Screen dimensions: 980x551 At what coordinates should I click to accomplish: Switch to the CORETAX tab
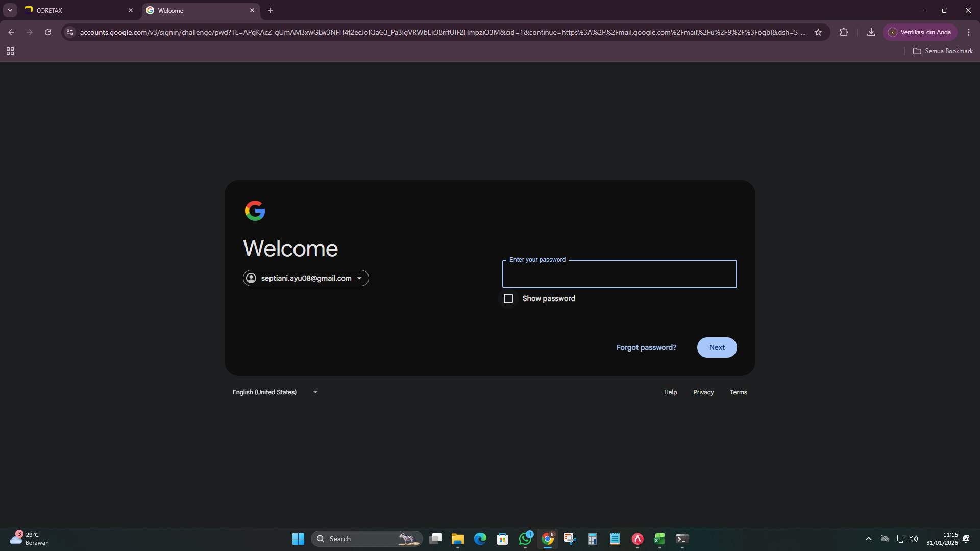click(71, 10)
